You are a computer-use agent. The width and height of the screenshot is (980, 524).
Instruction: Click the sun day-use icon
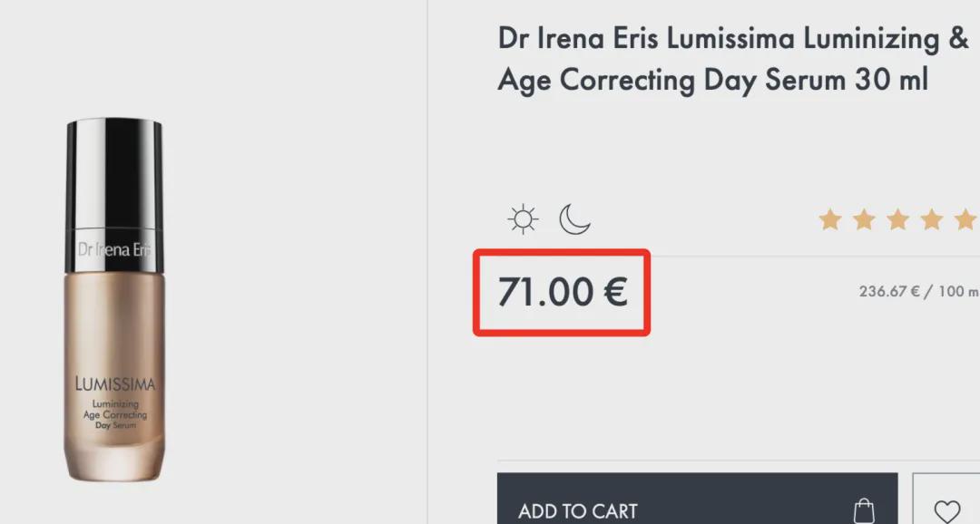click(x=524, y=219)
